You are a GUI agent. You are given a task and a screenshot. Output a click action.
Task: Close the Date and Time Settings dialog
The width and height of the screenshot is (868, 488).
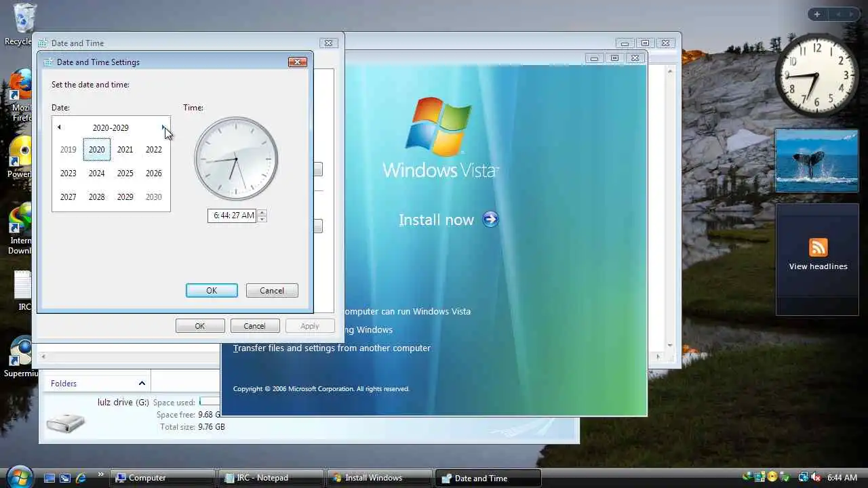pos(298,62)
